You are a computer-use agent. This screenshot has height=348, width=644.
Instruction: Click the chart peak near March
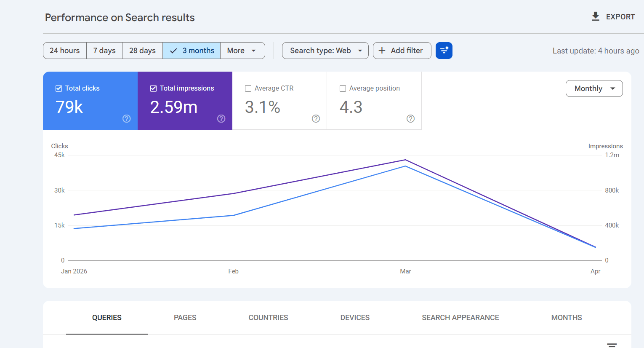tap(405, 160)
